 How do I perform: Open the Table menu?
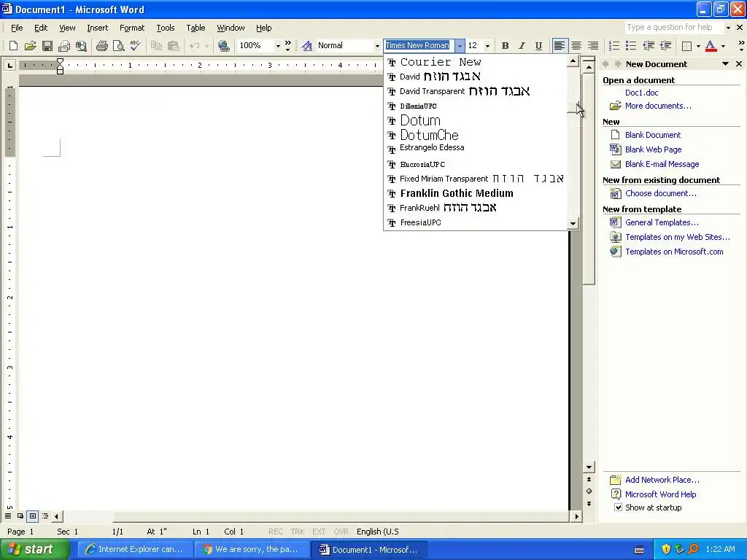(x=196, y=28)
